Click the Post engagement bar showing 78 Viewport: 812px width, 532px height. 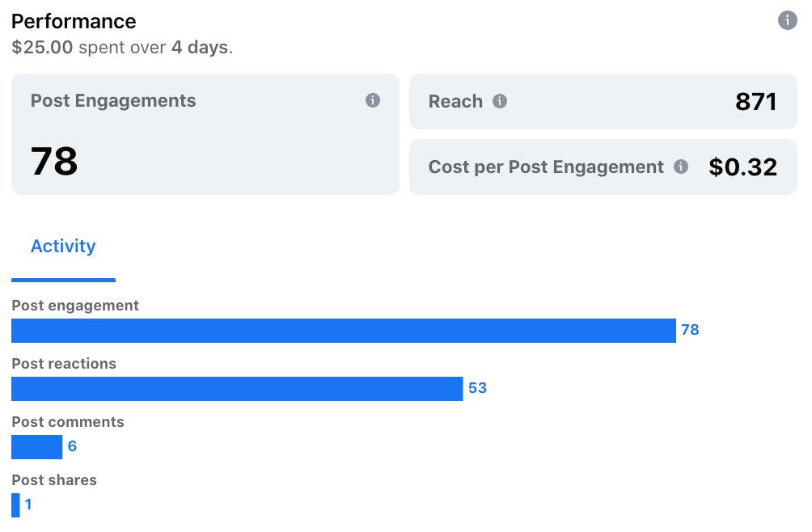pos(343,331)
